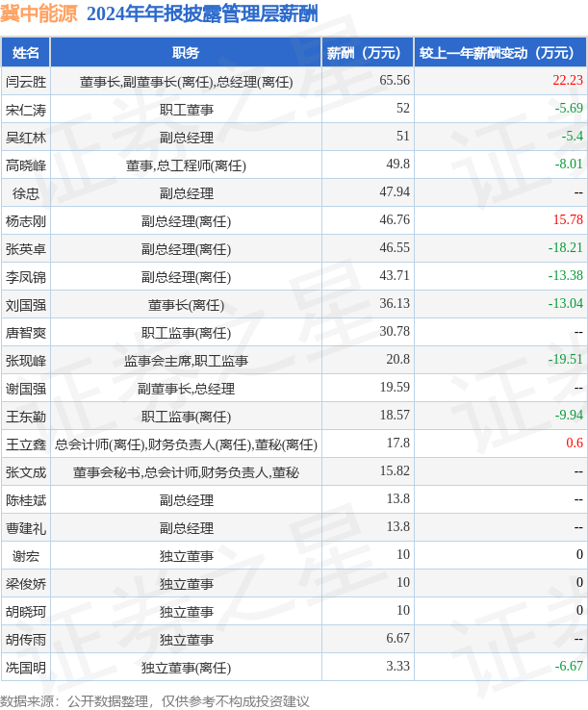588x710 pixels.
Task: Click the change value -5.4
Action: (573, 136)
